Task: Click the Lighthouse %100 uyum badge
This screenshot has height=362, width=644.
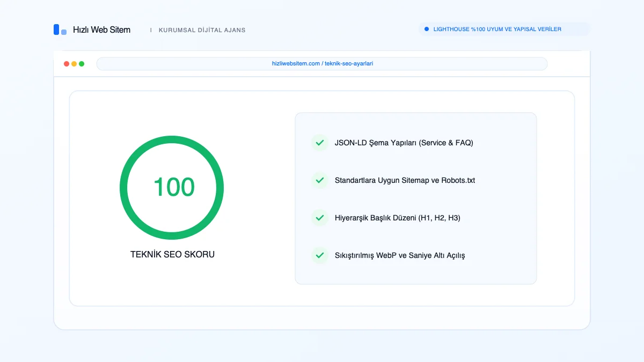Action: 504,29
